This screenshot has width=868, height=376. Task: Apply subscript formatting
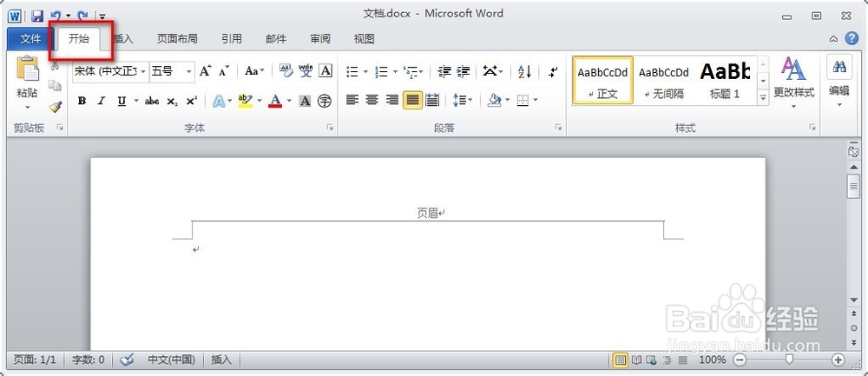click(172, 101)
